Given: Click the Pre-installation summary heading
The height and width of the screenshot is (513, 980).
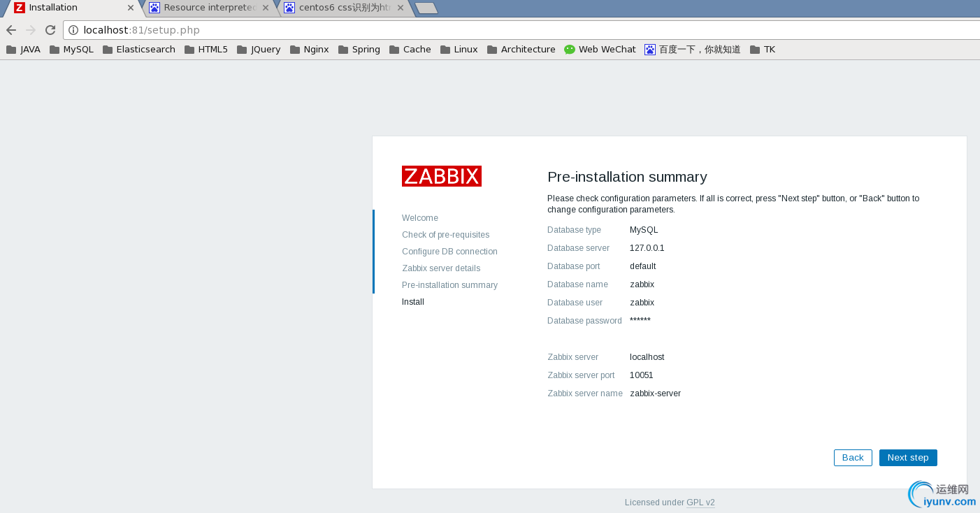Looking at the screenshot, I should tap(627, 177).
